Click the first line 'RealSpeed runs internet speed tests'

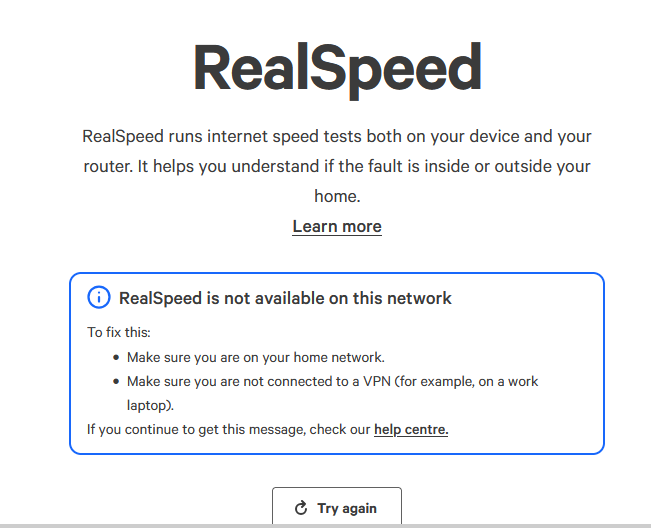[337, 137]
